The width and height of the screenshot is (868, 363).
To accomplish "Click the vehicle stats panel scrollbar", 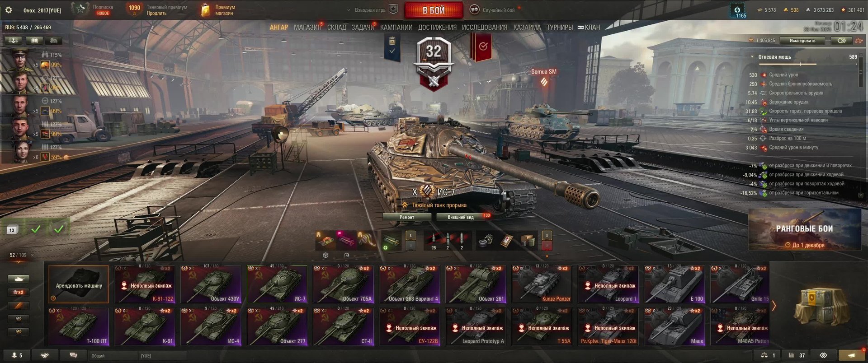I will 860,72.
